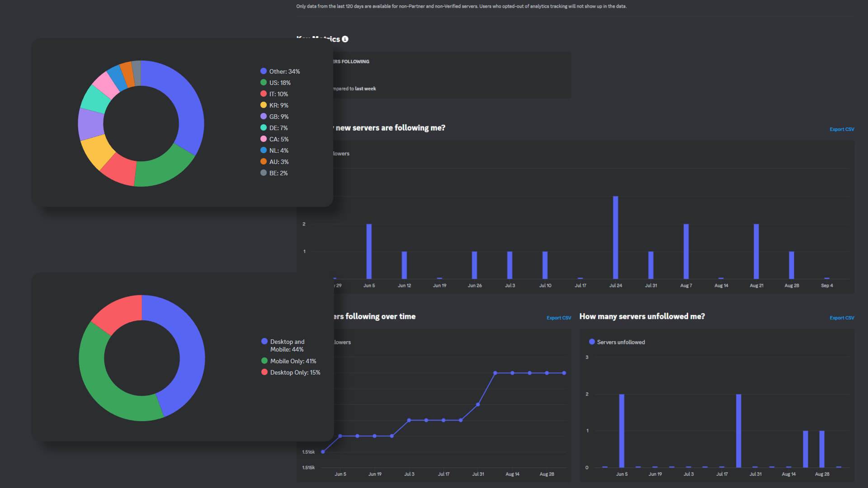
Task: Select Desktop and Mobile: 44% legend entry
Action: click(283, 345)
